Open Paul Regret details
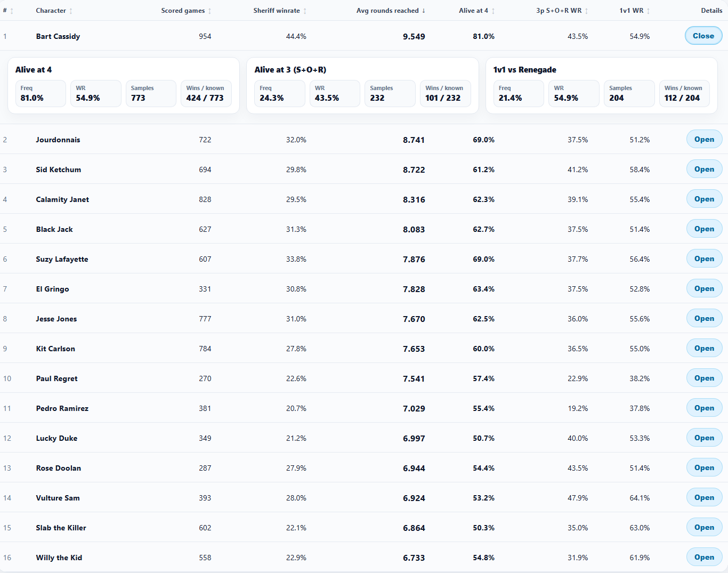728x573 pixels. coord(704,378)
